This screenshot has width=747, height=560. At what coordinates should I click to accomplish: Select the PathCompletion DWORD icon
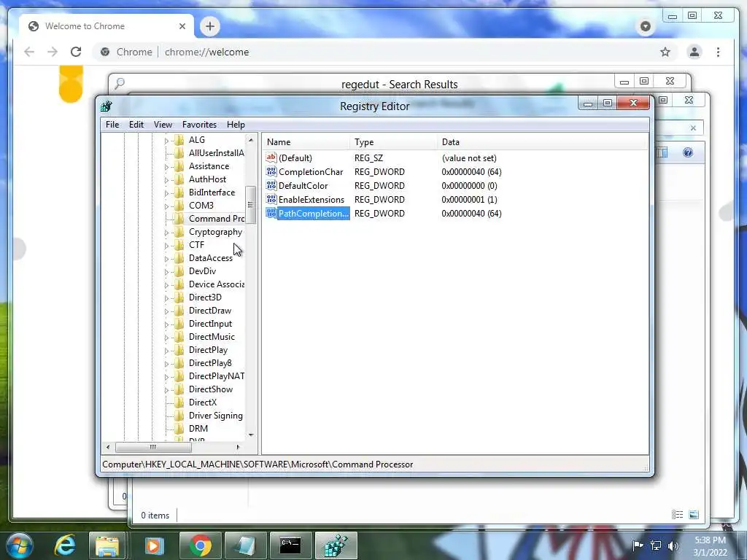(271, 213)
